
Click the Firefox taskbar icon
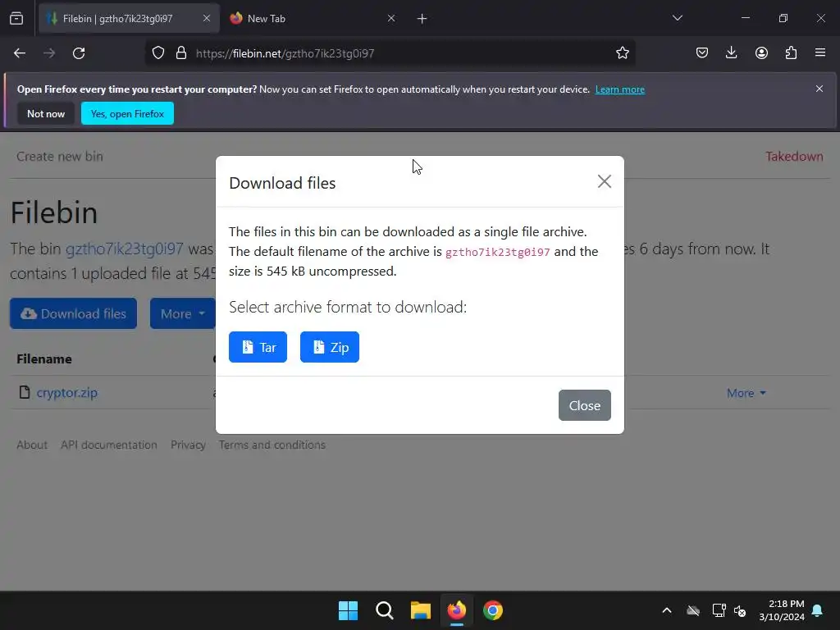click(x=456, y=610)
